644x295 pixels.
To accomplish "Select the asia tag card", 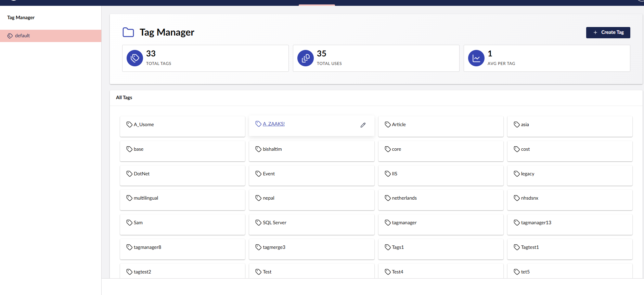I will (570, 126).
